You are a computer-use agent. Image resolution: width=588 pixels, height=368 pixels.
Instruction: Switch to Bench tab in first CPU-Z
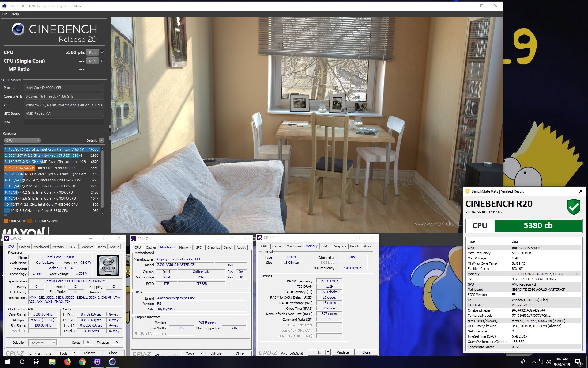(x=101, y=247)
